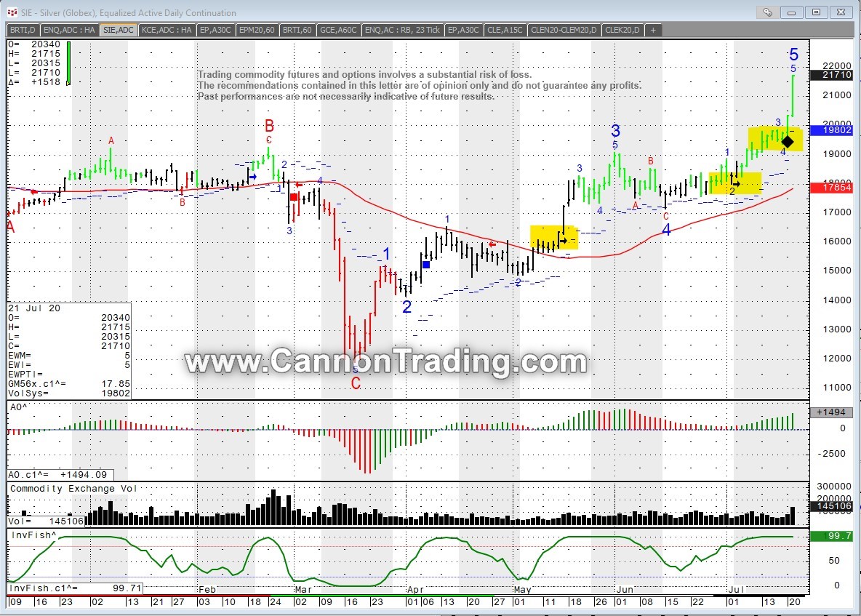Click the black diamond marker on the chart

click(787, 142)
